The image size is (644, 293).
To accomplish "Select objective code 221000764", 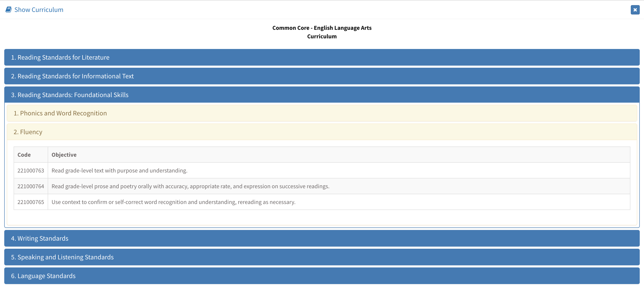I will pyautogui.click(x=30, y=186).
